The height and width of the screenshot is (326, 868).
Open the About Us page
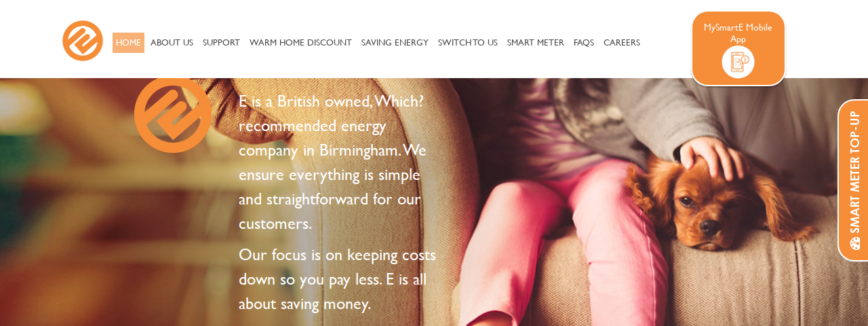pyautogui.click(x=172, y=43)
